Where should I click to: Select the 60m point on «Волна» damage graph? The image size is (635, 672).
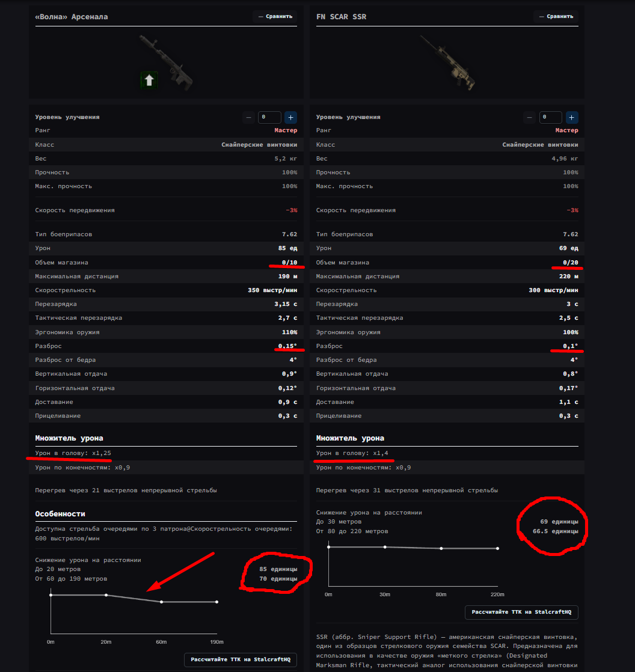pos(162,602)
